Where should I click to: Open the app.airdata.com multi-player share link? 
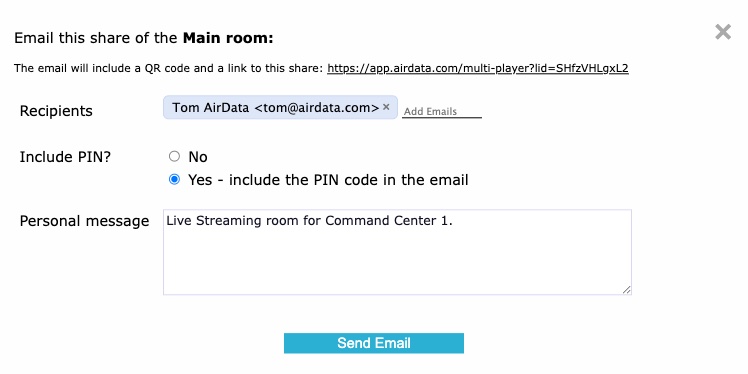pos(478,68)
